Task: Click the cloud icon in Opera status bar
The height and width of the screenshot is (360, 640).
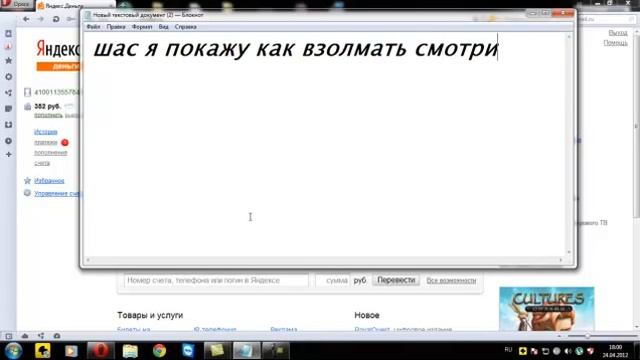Action: (25, 336)
